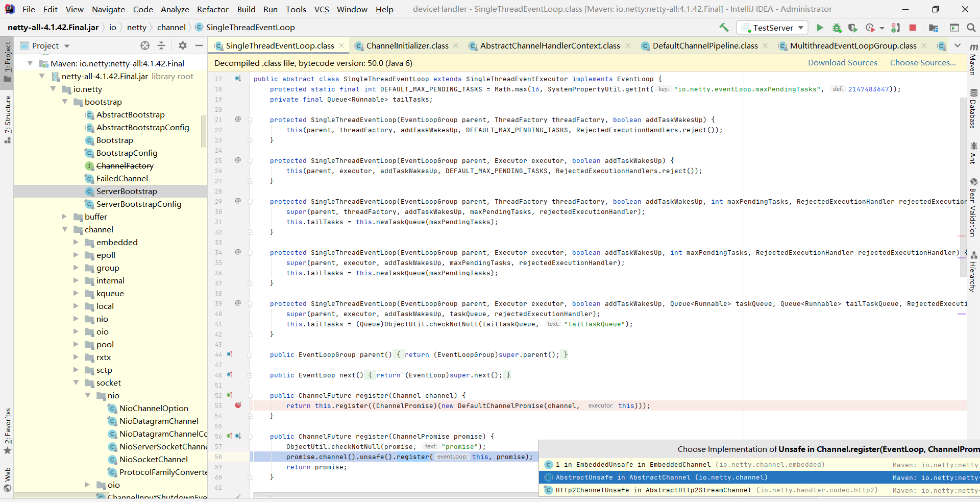
Task: Choose EmbeddedUnsafe in EmbeddedChannel implementation
Action: tap(759, 465)
